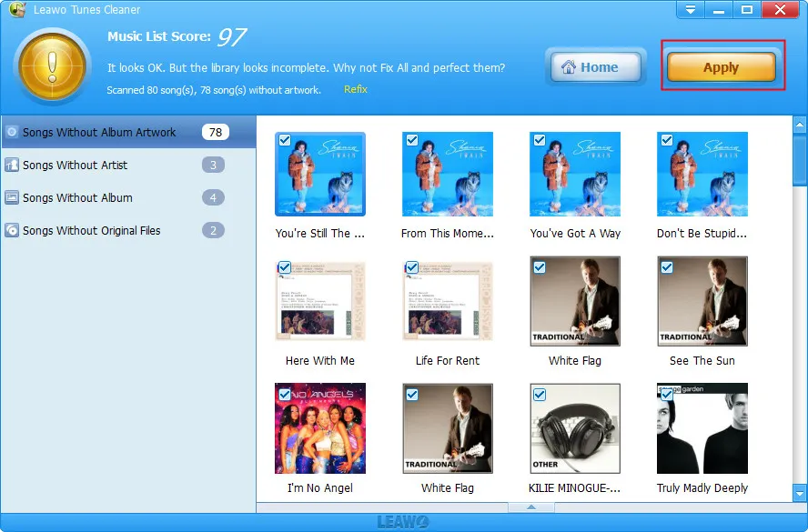The height and width of the screenshot is (532, 808).
Task: Click the Songs Without Album Artwork disc icon
Action: pos(12,133)
